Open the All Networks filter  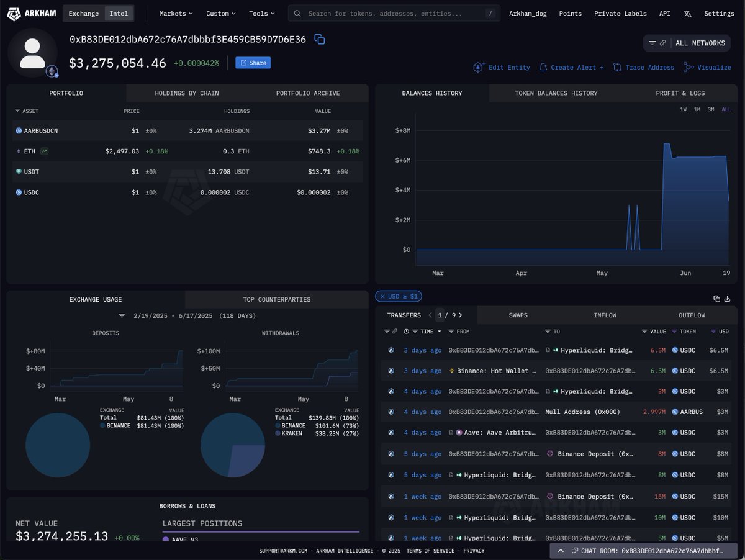point(687,43)
